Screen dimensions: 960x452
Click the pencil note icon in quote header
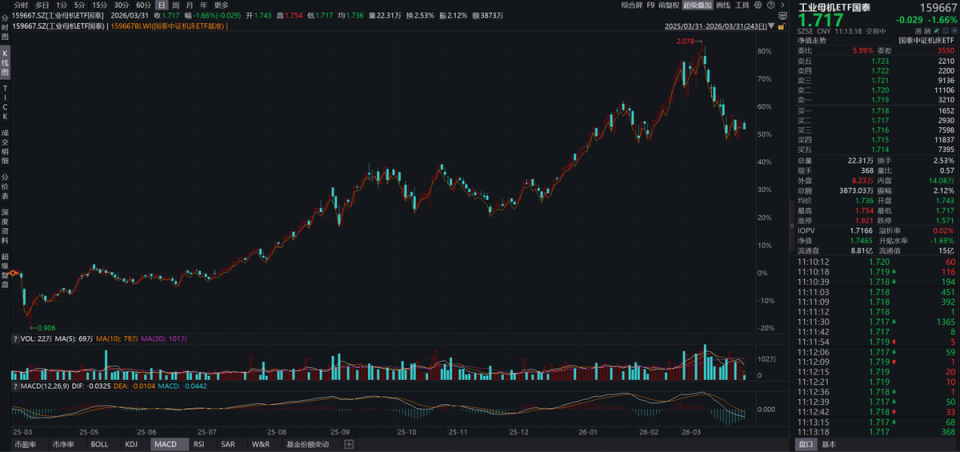[937, 31]
